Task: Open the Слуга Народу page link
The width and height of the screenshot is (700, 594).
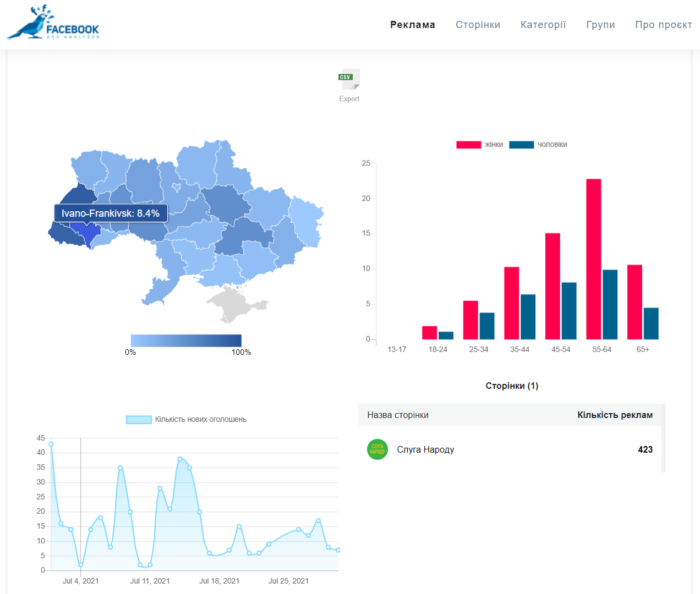Action: [425, 450]
